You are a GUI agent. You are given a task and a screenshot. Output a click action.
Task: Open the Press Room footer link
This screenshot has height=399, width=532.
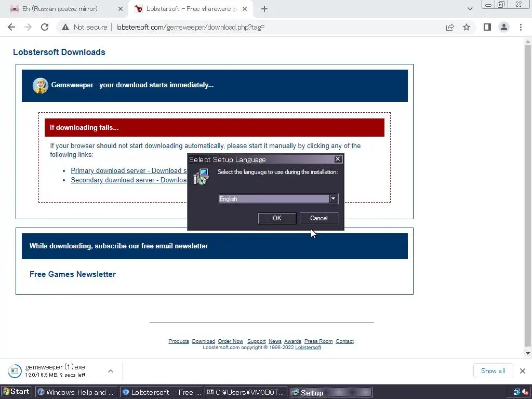pyautogui.click(x=318, y=341)
